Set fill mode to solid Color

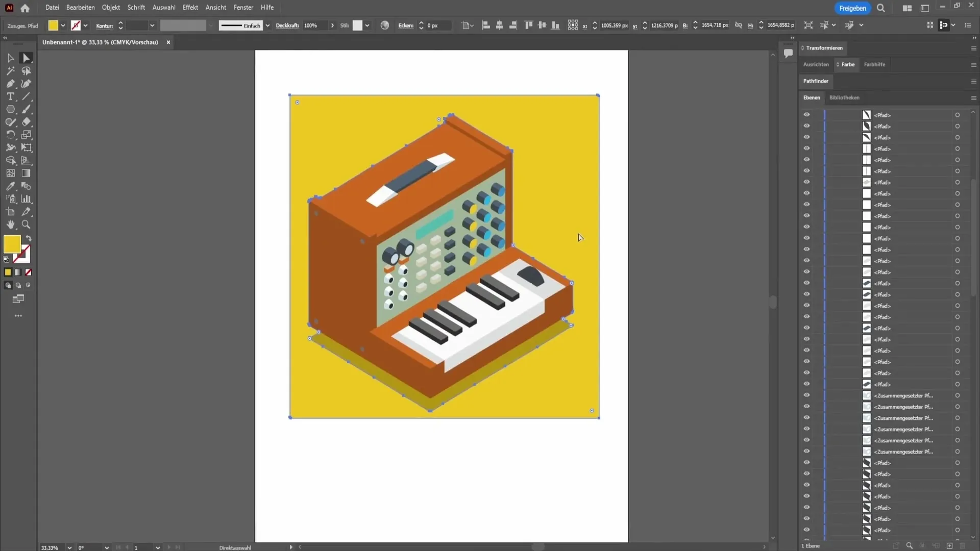[x=8, y=272]
